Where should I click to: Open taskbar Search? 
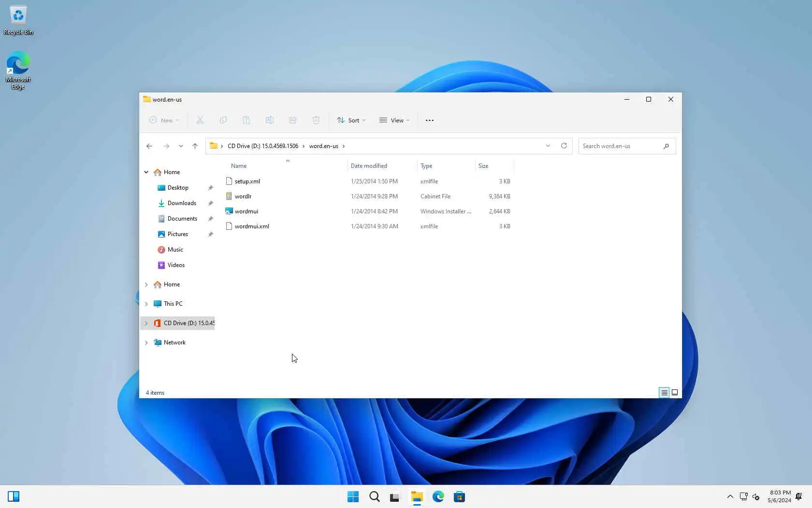pyautogui.click(x=375, y=497)
